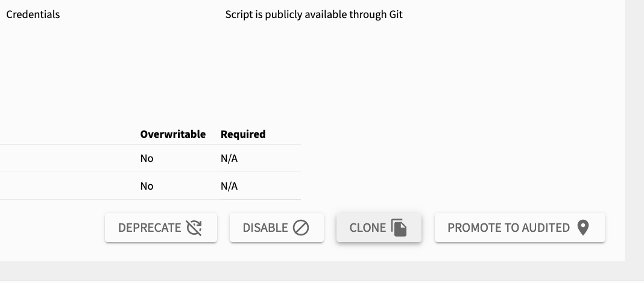Select the first row's Required N/A value
The width and height of the screenshot is (644, 283).
tap(229, 158)
